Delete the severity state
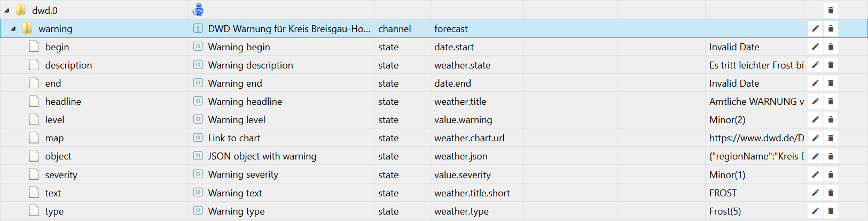This screenshot has width=868, height=221. [831, 174]
